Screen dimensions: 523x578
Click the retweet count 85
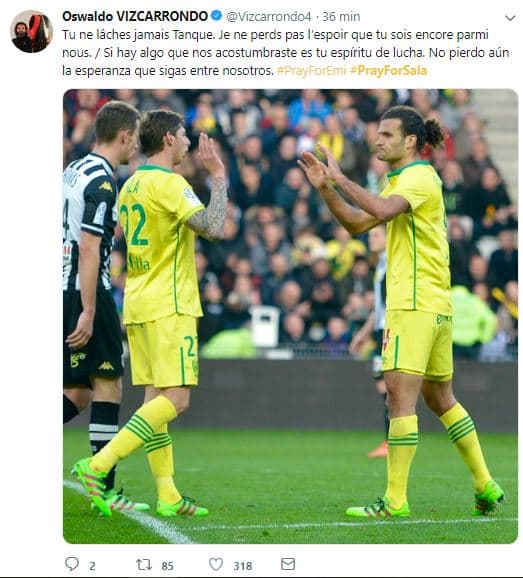[167, 566]
